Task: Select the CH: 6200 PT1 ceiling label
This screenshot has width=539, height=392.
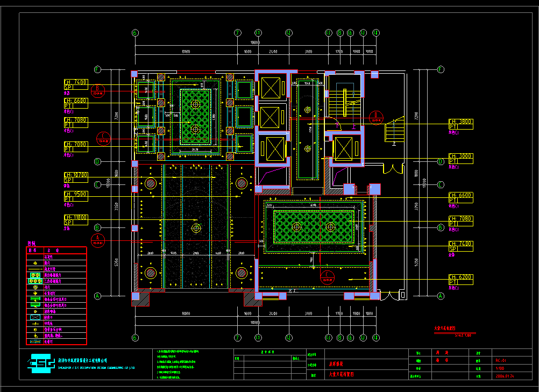Action: coord(460,279)
